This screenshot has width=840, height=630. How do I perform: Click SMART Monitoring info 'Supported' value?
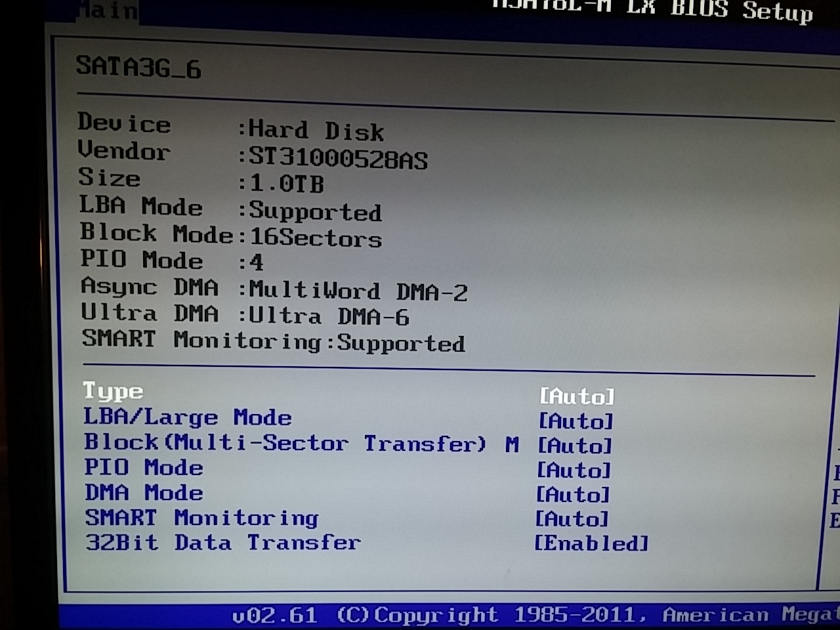[401, 343]
